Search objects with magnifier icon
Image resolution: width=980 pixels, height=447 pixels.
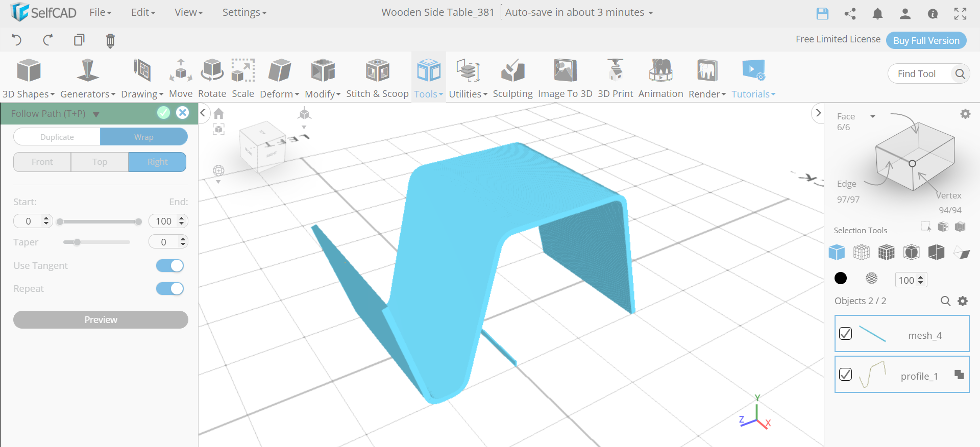[x=945, y=301]
